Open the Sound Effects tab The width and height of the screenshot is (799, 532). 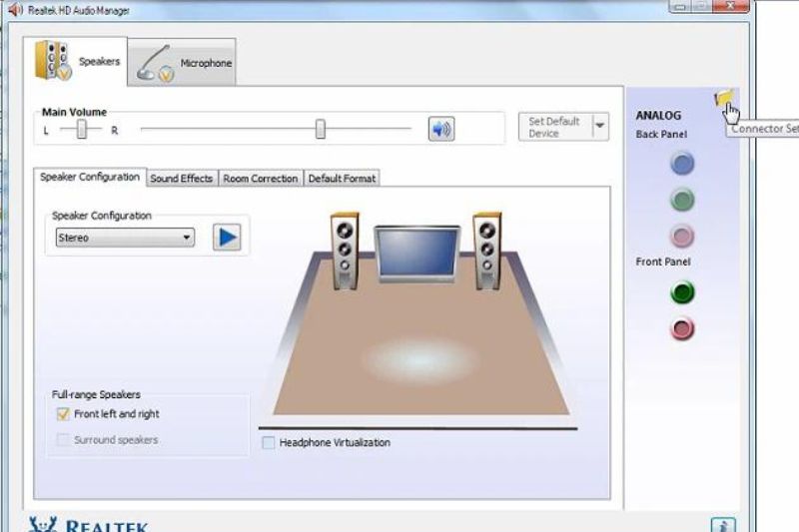182,179
